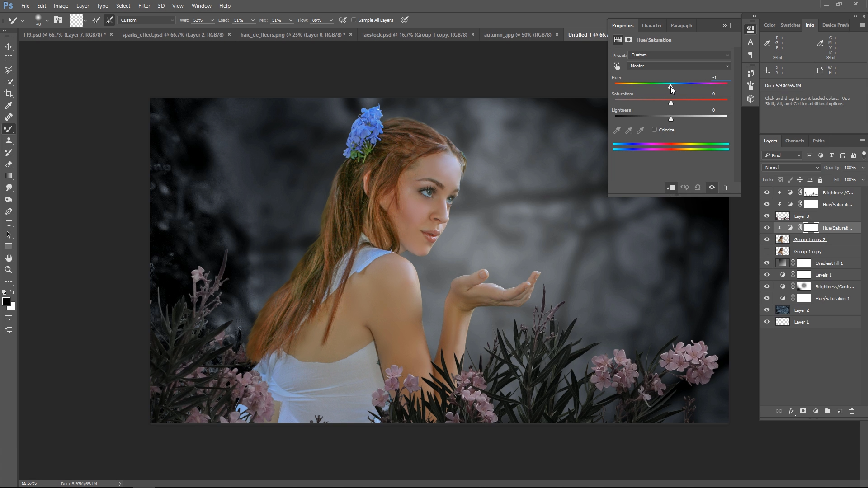The width and height of the screenshot is (868, 488).
Task: Show the Group 1 copy layer
Action: point(767,251)
